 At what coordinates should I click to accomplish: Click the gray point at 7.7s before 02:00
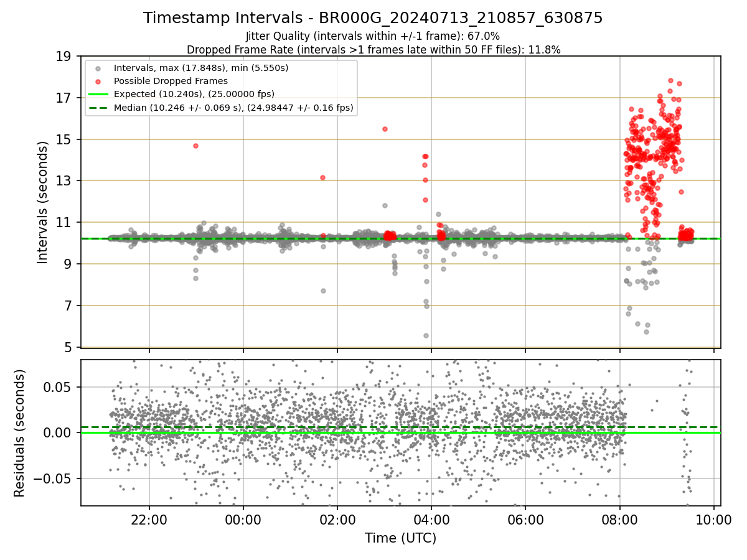323,291
